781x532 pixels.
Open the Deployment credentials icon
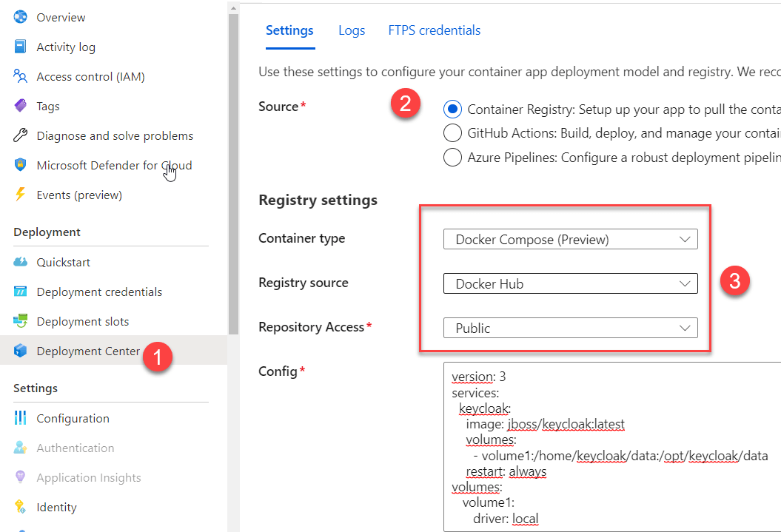pyautogui.click(x=21, y=292)
